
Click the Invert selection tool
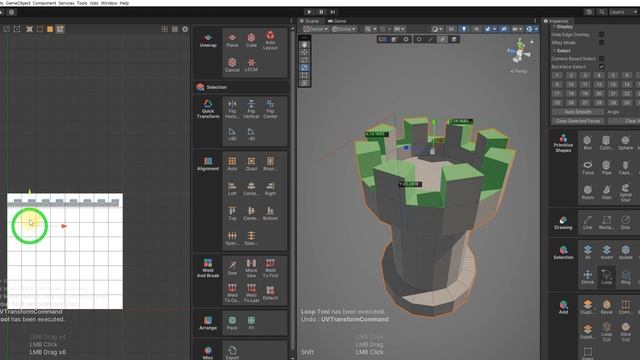(607, 252)
